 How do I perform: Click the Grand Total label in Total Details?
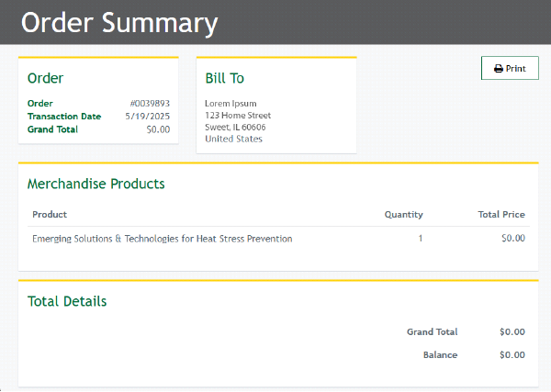pyautogui.click(x=432, y=332)
